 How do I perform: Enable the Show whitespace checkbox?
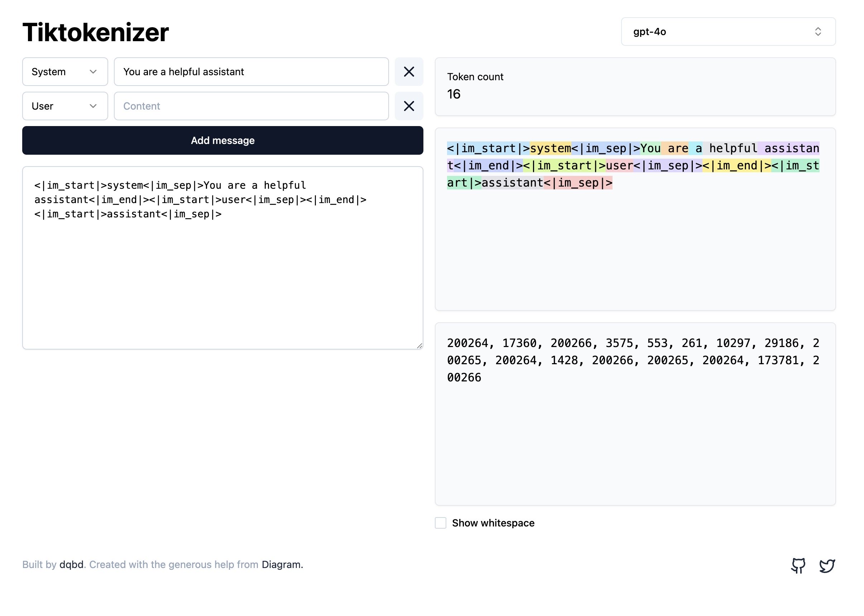(x=440, y=523)
